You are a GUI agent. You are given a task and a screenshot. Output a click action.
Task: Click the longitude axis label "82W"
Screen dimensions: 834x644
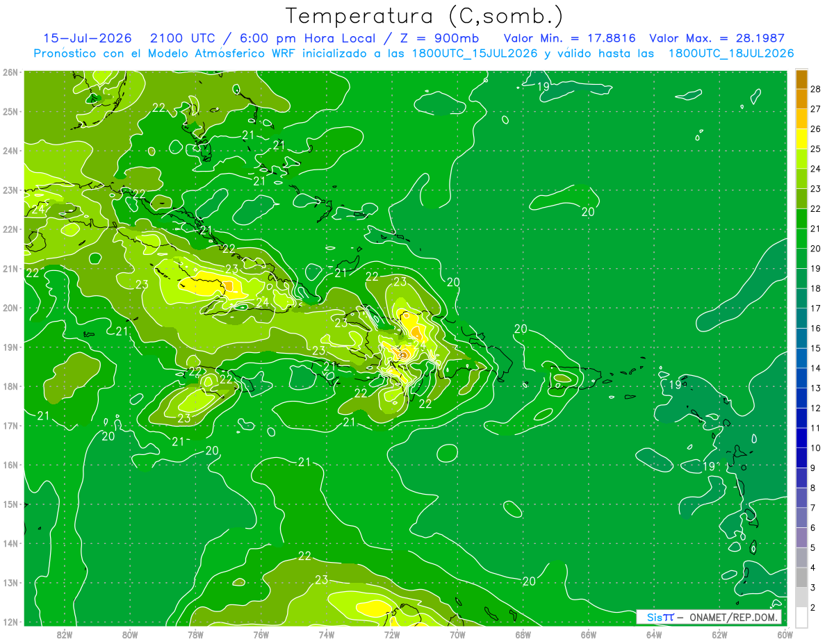65,635
